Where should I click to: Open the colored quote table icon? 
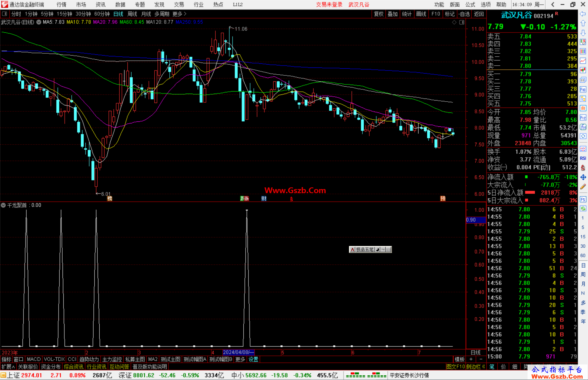click(583, 51)
